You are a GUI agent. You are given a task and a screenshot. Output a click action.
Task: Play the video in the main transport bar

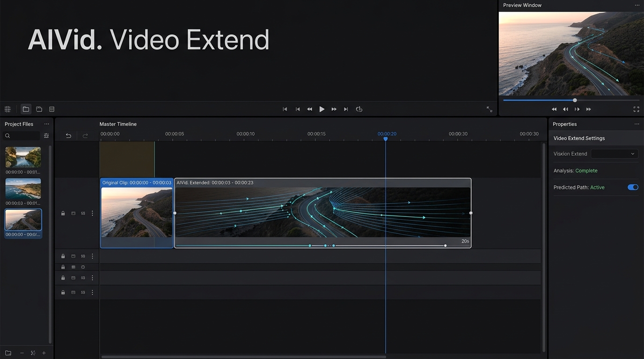point(322,109)
